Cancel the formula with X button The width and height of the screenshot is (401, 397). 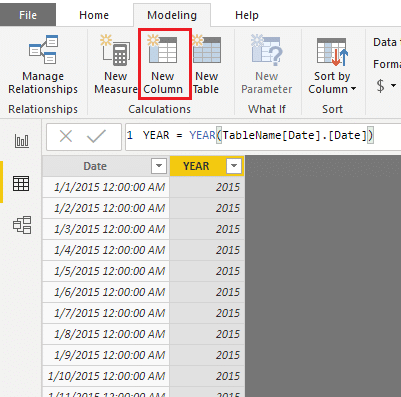coord(66,136)
